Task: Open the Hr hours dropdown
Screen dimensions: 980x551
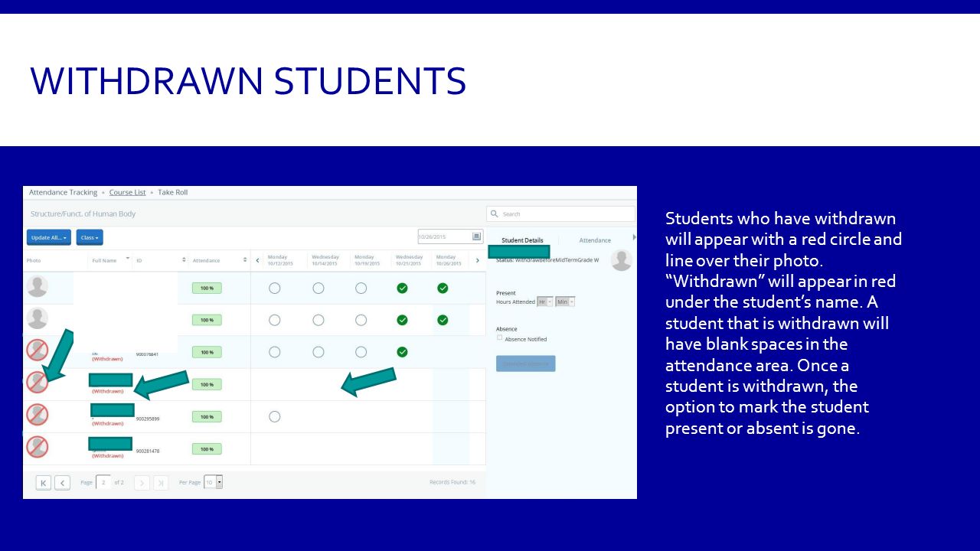Action: click(545, 302)
